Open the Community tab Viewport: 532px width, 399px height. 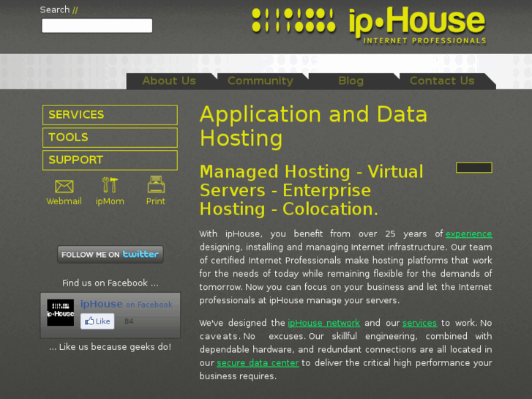point(261,81)
